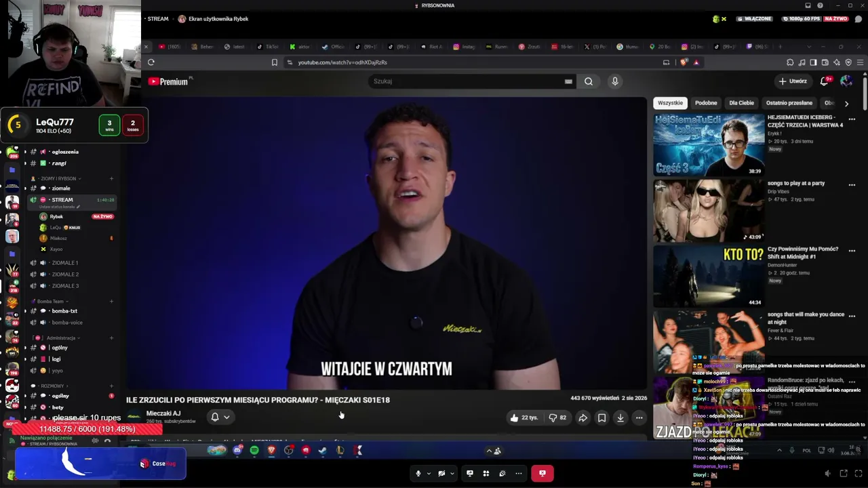The width and height of the screenshot is (868, 488).
Task: Open the rangi Discord channel
Action: 59,163
